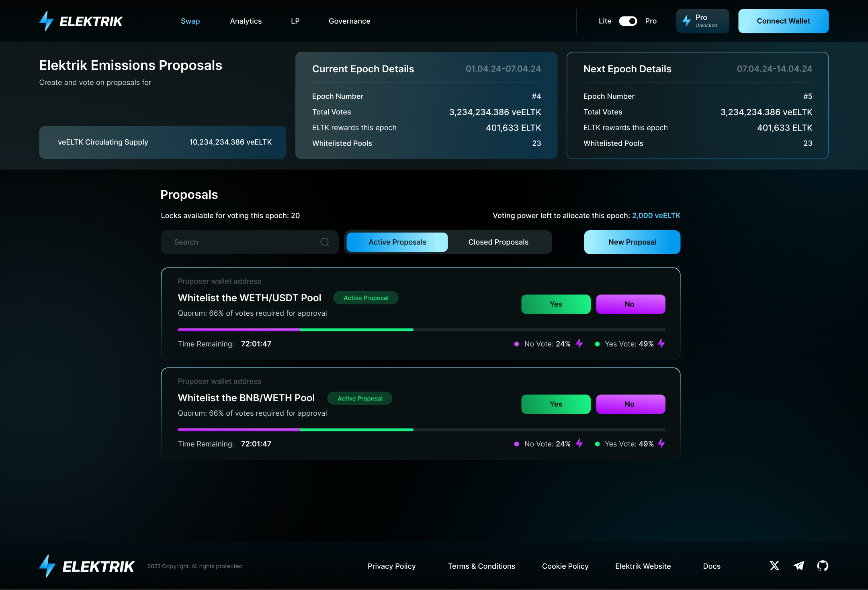Viewport: 868px width, 590px height.
Task: Open the Analytics navigation item
Action: click(246, 21)
